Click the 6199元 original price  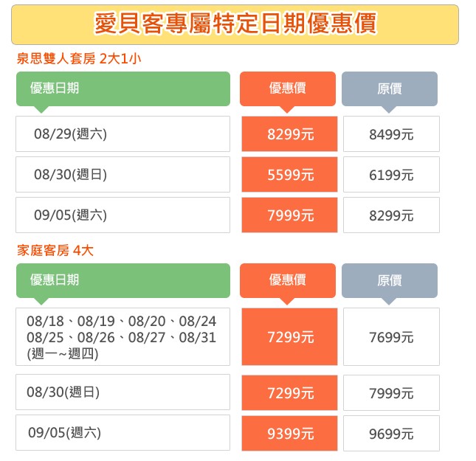point(391,175)
